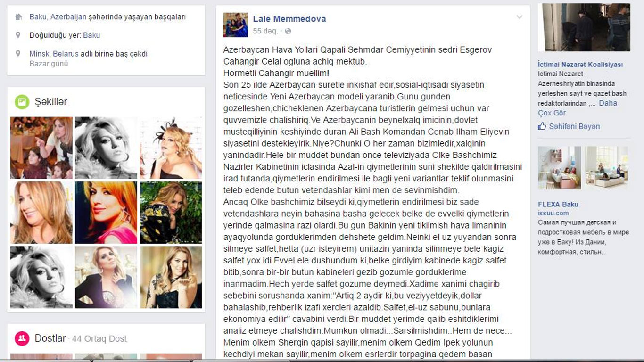The height and width of the screenshot is (362, 644).
Task: Open the FLEXA Baku ad link
Action: (x=558, y=204)
